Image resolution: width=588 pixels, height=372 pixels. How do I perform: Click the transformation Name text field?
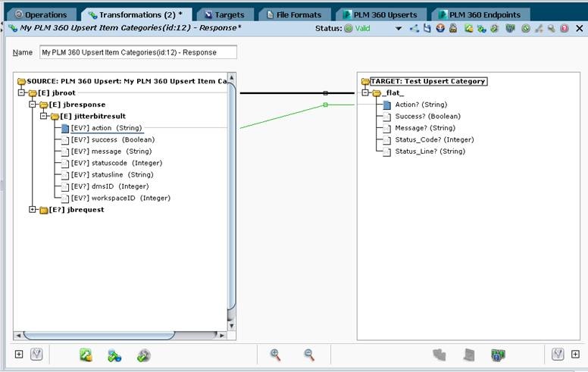(x=138, y=53)
